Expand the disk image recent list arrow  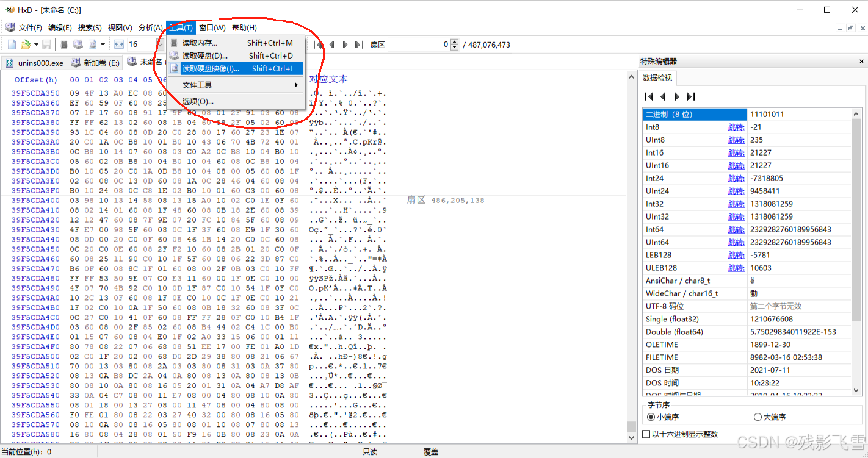(x=103, y=45)
